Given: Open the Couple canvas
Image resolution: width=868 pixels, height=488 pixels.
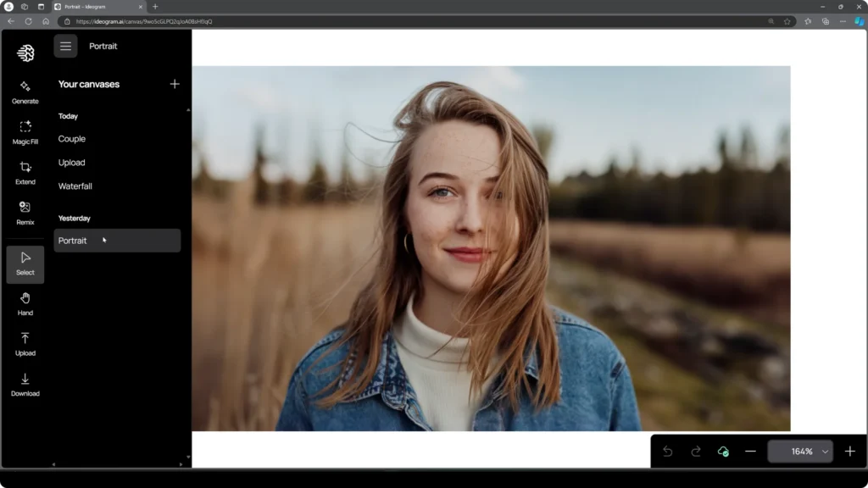Looking at the screenshot, I should tap(72, 139).
